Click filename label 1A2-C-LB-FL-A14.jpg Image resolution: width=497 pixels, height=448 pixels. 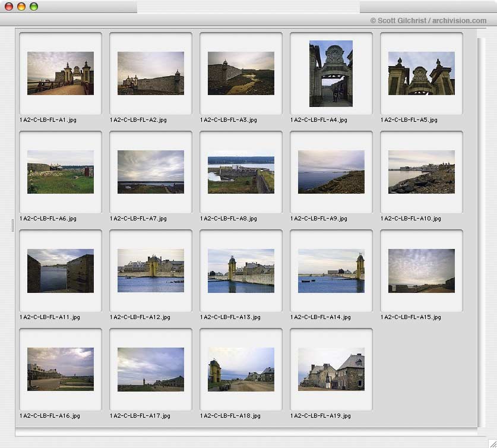[321, 317]
